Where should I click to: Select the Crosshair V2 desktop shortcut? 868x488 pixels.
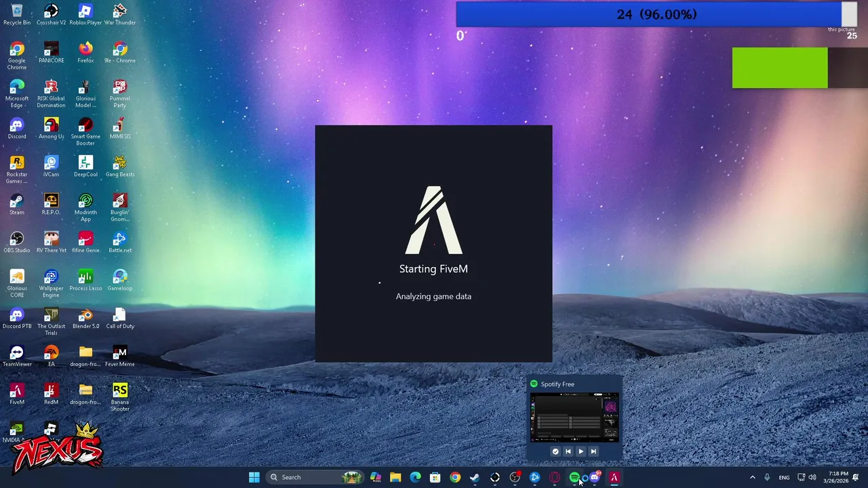tap(51, 14)
